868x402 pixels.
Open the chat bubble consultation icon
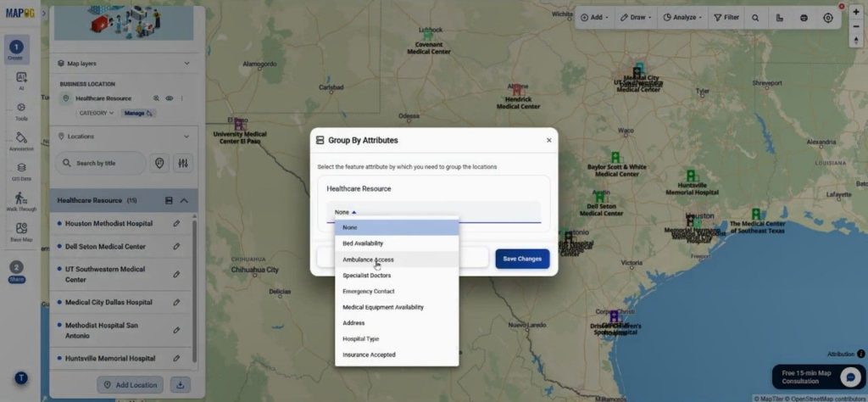point(849,377)
